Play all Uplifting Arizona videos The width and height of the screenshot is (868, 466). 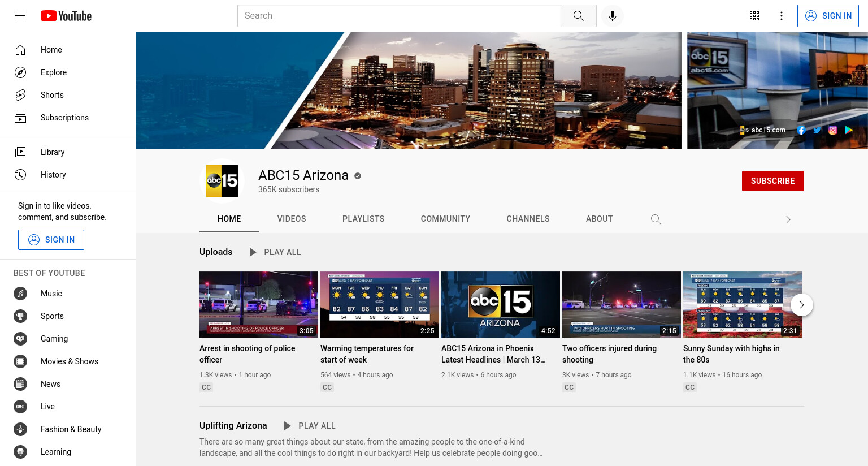pyautogui.click(x=309, y=426)
